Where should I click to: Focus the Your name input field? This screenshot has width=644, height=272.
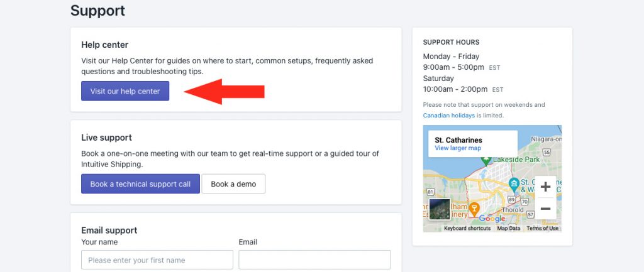click(157, 259)
